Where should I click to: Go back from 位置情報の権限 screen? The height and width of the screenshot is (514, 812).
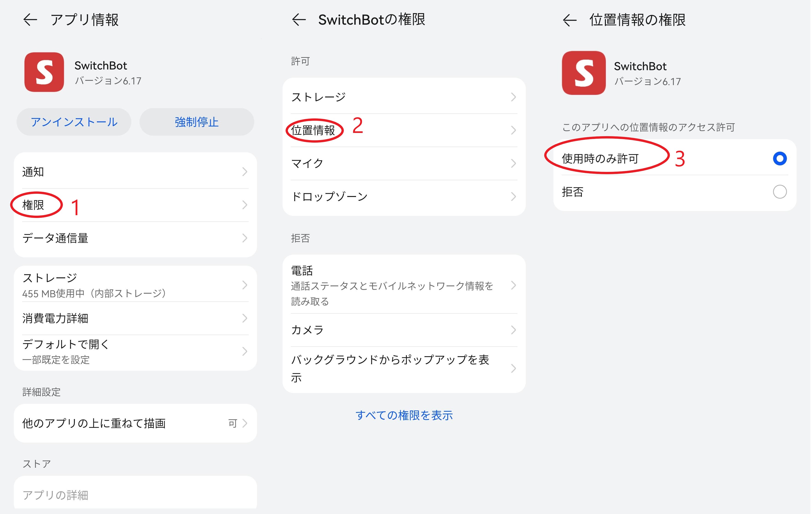click(x=570, y=20)
